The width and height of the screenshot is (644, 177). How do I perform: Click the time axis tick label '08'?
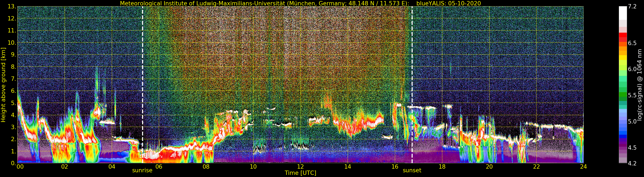click(206, 167)
